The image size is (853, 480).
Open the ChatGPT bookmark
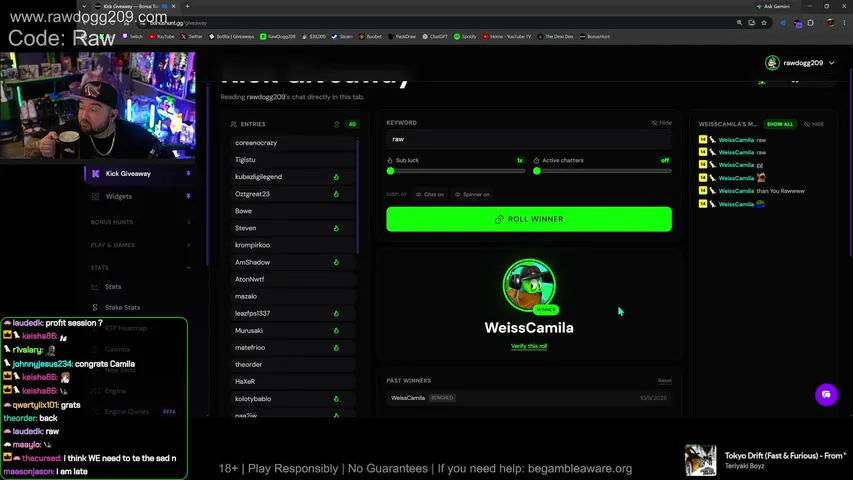click(x=435, y=36)
